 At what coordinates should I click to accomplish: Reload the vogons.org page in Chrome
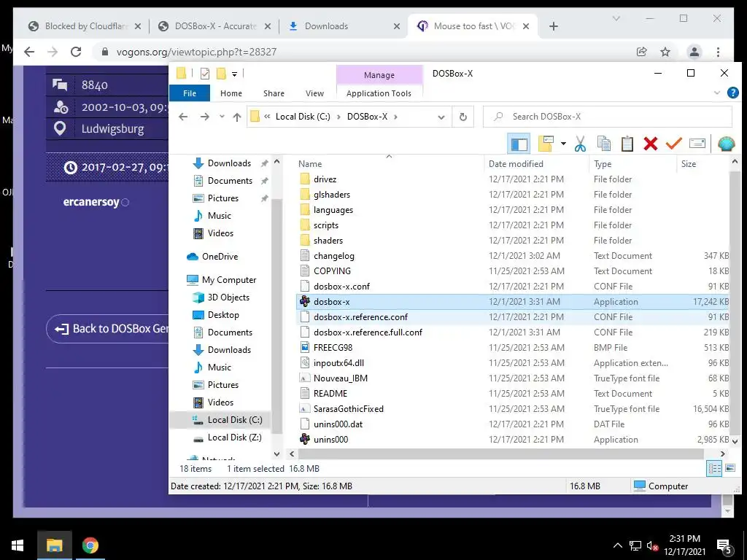coord(76,52)
